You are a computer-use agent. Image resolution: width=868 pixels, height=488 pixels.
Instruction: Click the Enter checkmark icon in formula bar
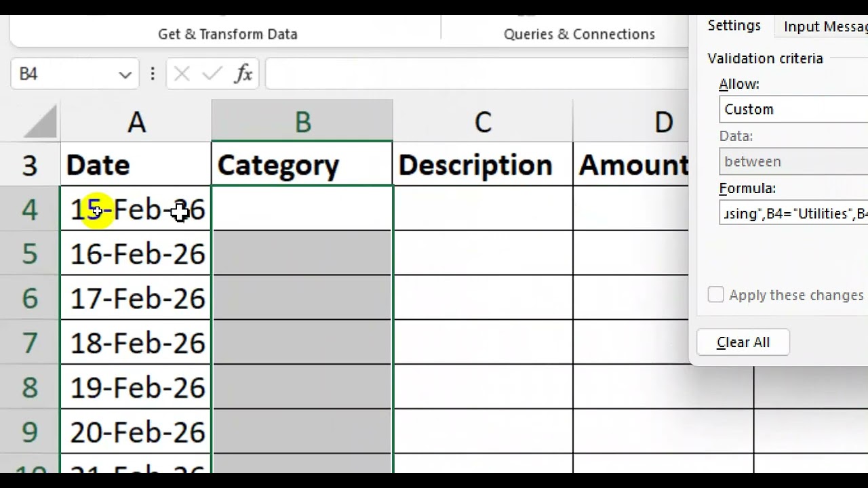click(212, 74)
